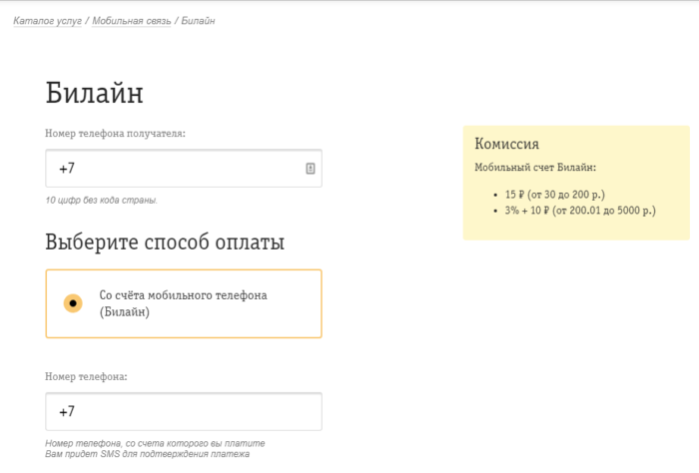Click the '15 ₽ (от 30 до 200 р.)' item
This screenshot has width=699, height=473.
click(555, 195)
